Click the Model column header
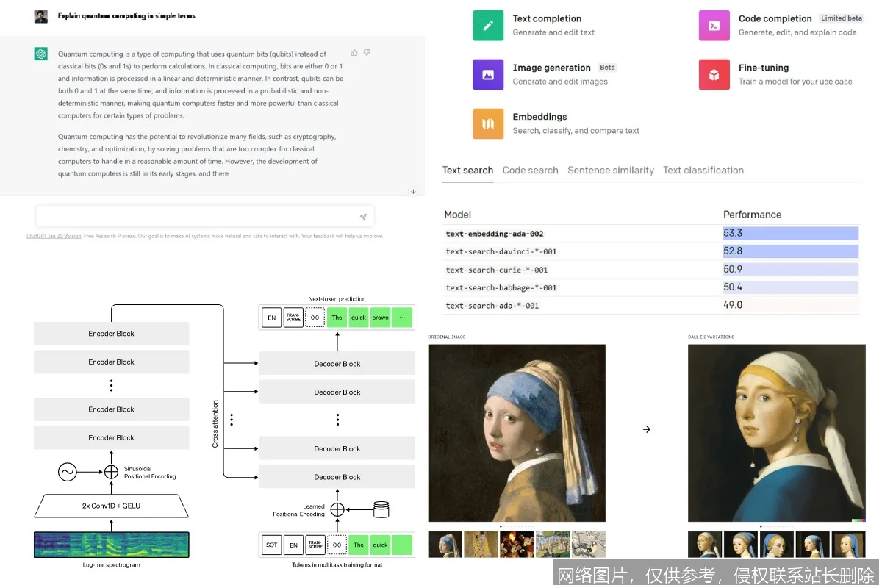The width and height of the screenshot is (882, 588). pos(458,215)
